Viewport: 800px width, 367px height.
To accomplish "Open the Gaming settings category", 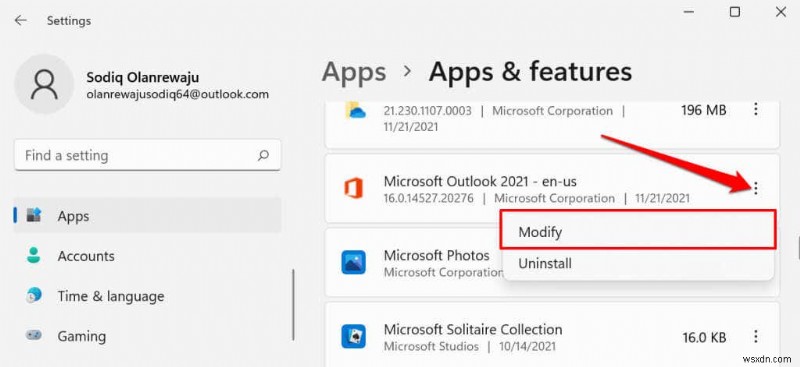I will [x=147, y=336].
